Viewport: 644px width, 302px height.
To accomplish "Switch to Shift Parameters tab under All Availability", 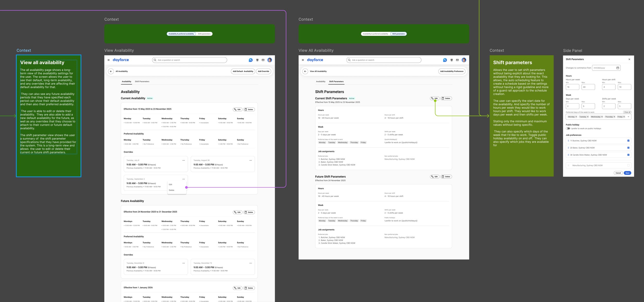I will [142, 82].
